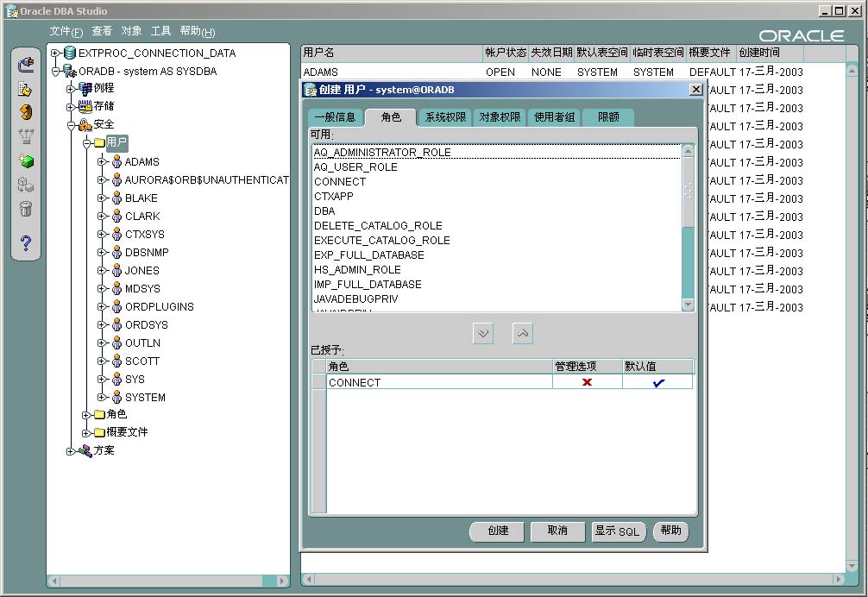
Task: Click the 创建时间 column header
Action: coord(770,53)
